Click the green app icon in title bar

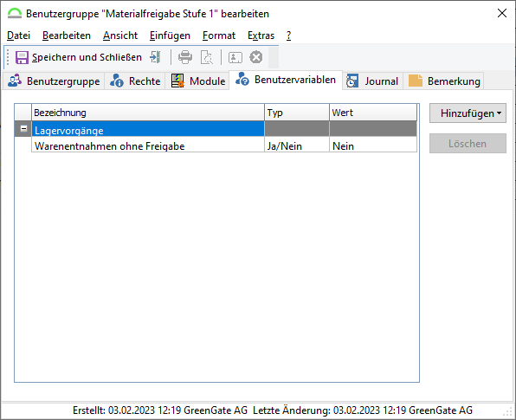[x=15, y=14]
